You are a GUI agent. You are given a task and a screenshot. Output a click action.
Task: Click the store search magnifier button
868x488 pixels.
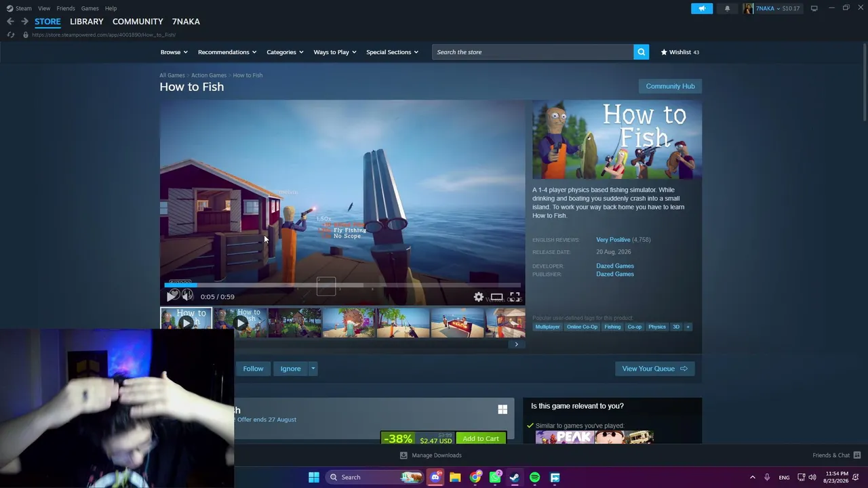(x=641, y=52)
